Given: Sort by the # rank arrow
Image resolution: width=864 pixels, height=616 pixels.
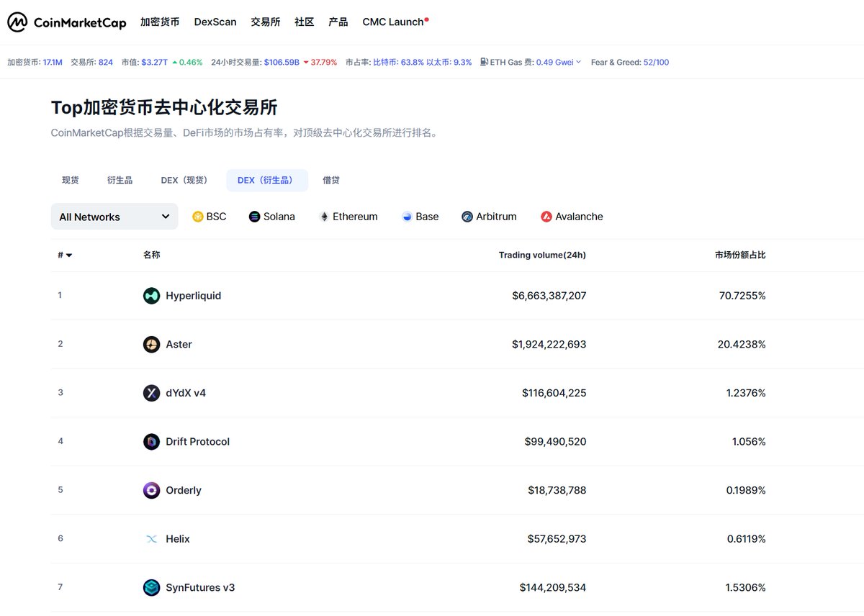Looking at the screenshot, I should (69, 255).
